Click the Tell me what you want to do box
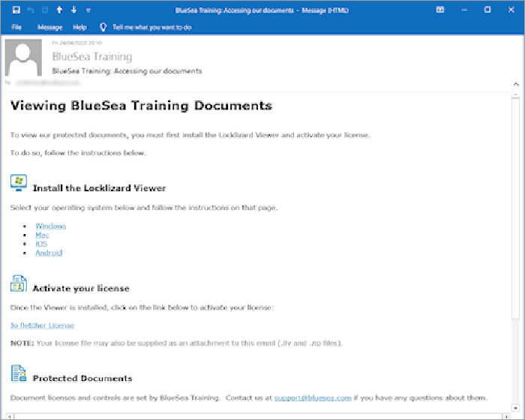The height and width of the screenshot is (420, 525). 151,27
